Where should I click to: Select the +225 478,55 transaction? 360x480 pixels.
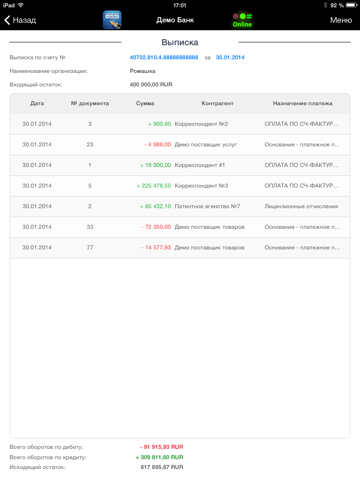[180, 186]
